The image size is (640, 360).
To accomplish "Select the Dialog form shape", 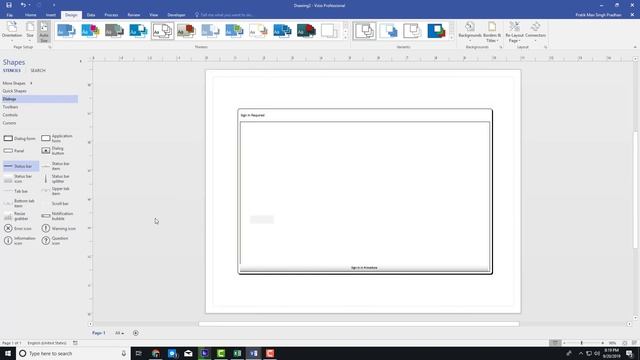I will pyautogui.click(x=20, y=138).
